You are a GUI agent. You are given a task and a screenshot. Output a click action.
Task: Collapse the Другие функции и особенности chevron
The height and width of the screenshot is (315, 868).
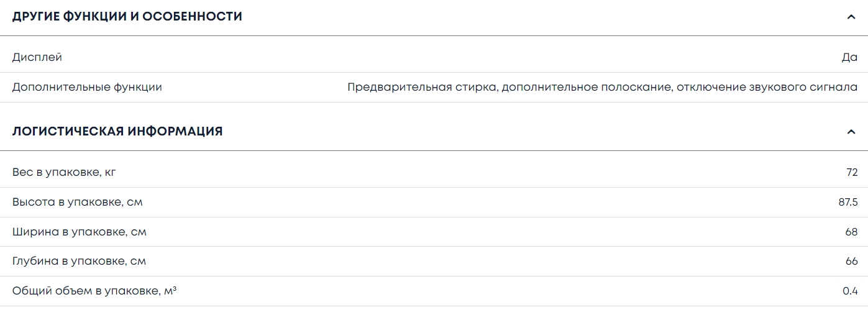click(x=851, y=17)
